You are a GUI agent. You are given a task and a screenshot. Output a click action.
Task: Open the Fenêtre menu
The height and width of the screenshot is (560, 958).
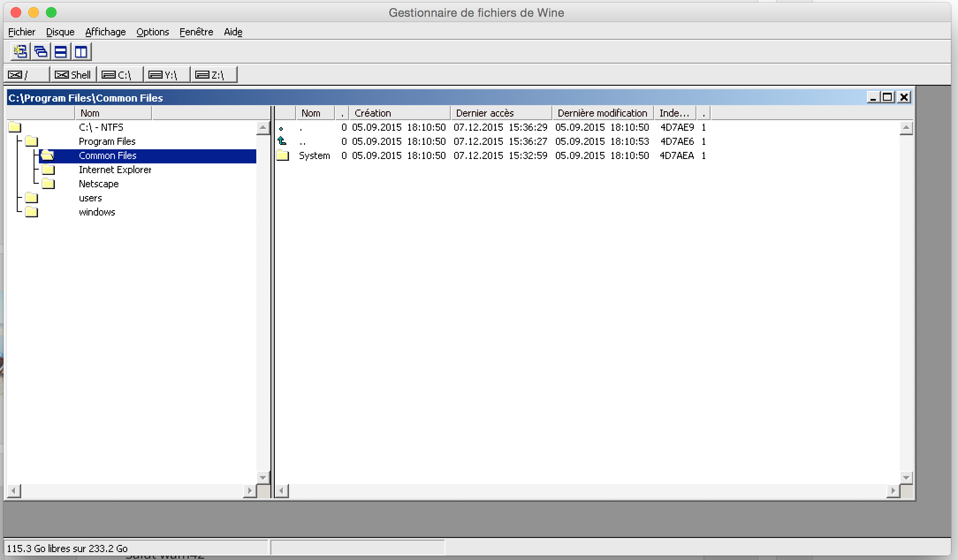click(x=196, y=32)
